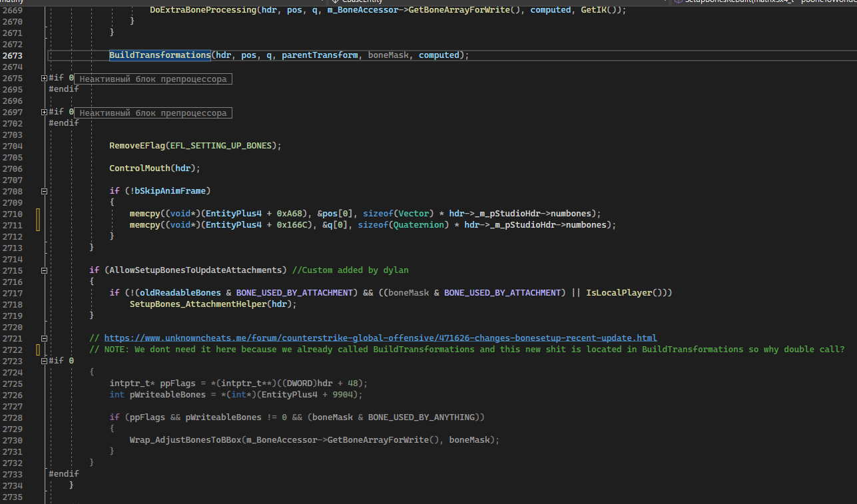Expand the collapsed #if 0 block at line 2697
The image size is (857, 504).
[x=44, y=113]
